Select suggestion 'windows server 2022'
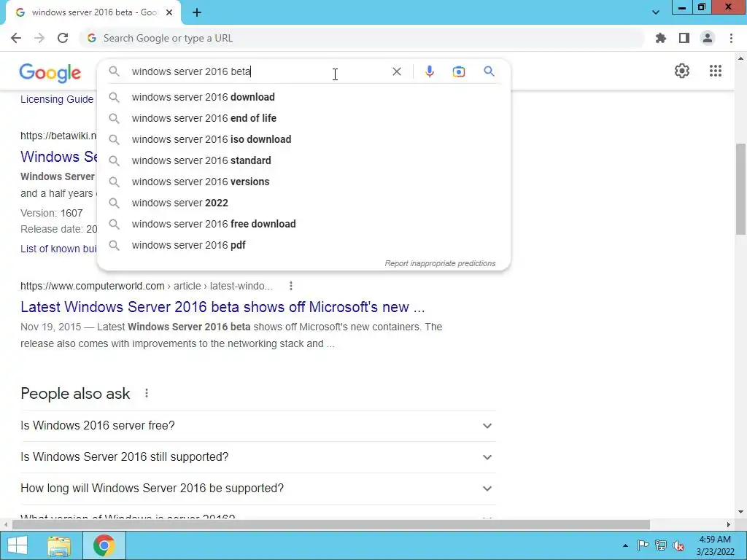The height and width of the screenshot is (560, 747). 303,203
